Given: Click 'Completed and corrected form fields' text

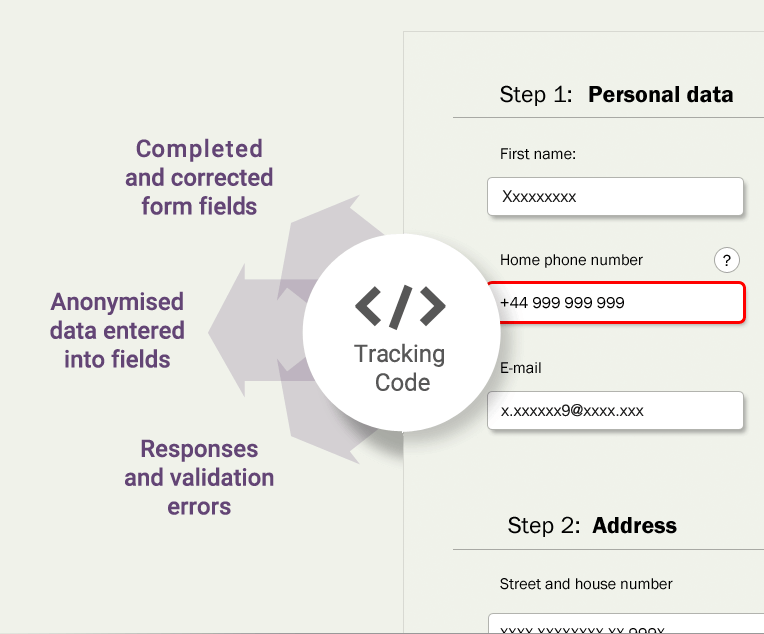Looking at the screenshot, I should tap(199, 177).
